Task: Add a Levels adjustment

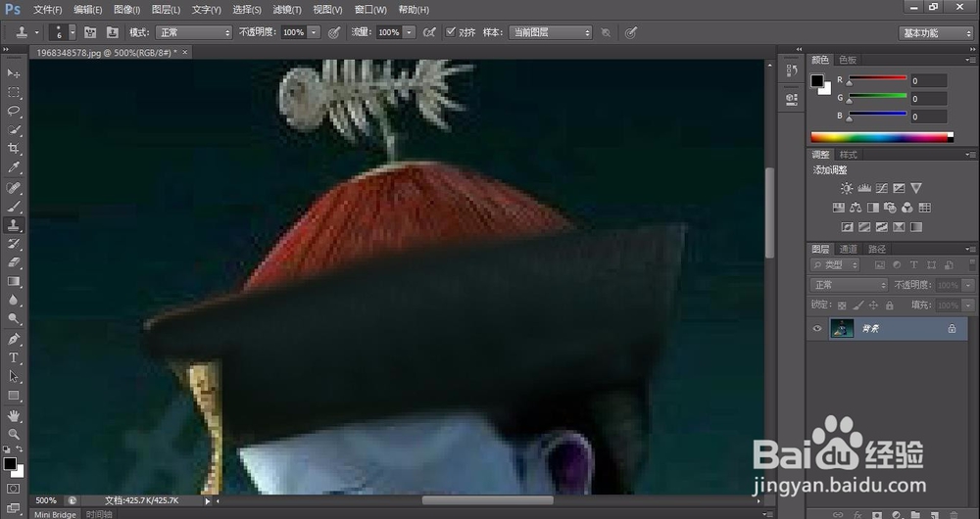Action: tap(864, 188)
